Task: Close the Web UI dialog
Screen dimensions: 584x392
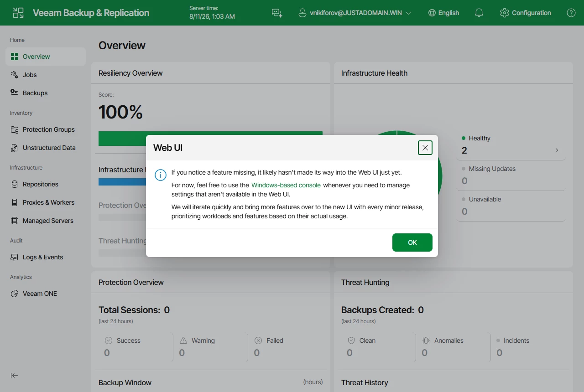Action: pos(425,148)
